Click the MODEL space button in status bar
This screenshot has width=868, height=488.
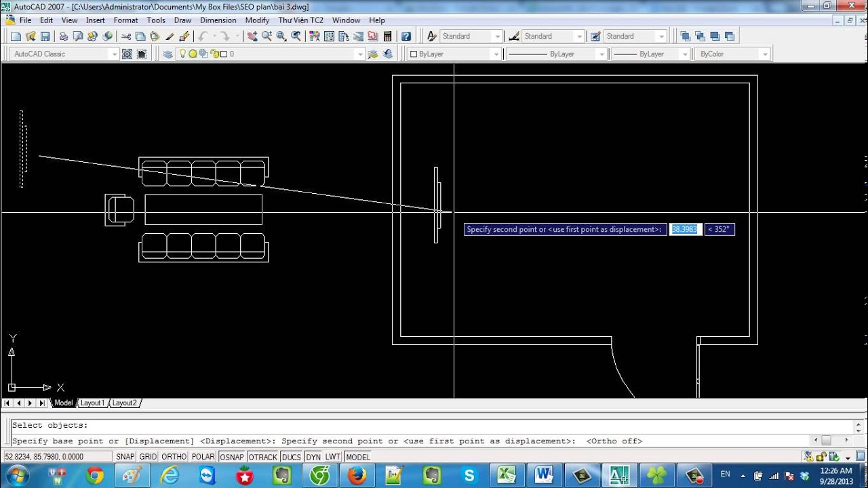click(x=358, y=457)
